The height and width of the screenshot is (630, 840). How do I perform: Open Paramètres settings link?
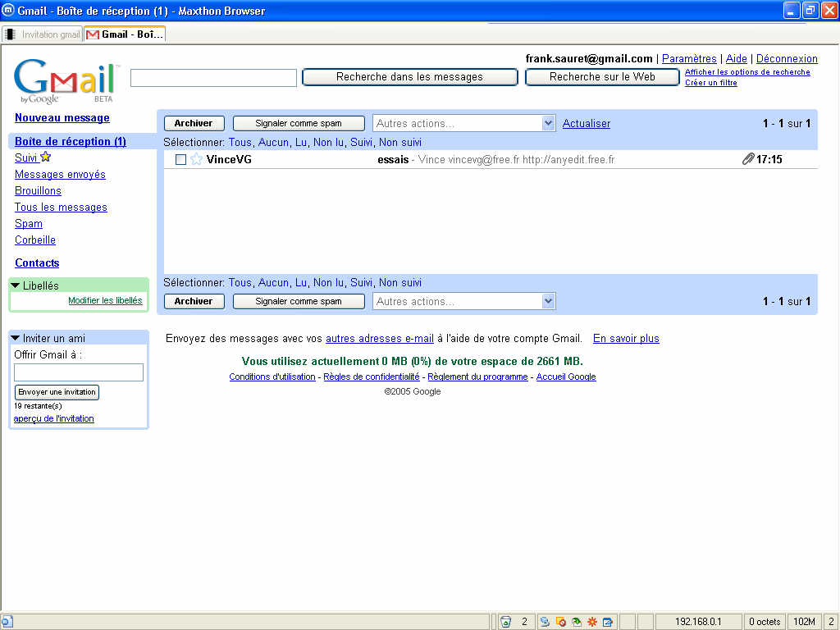click(689, 59)
